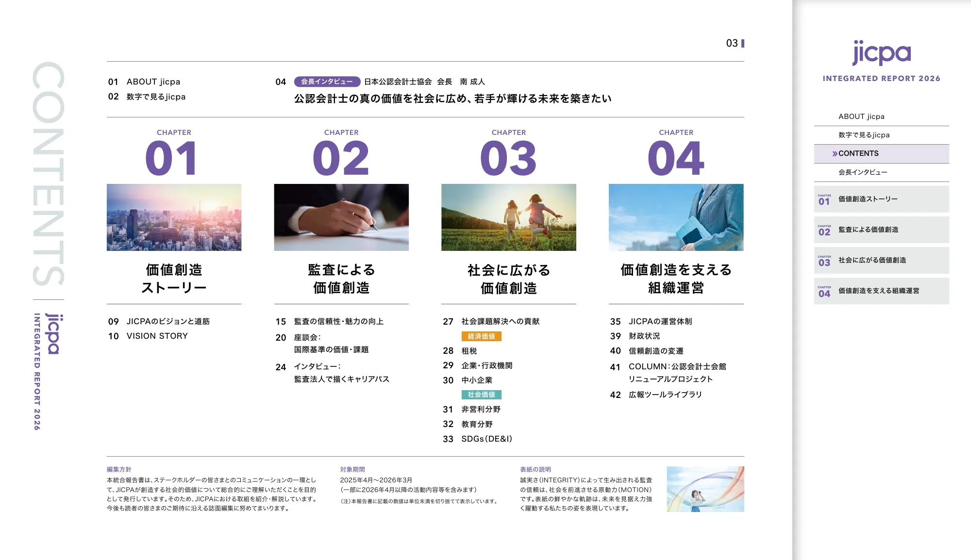This screenshot has height=560, width=971.
Task: Jump to 33 SDGs(DE&I)
Action: coord(478,439)
